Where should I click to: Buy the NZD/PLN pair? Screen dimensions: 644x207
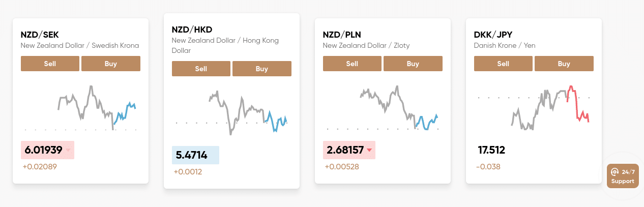(x=413, y=64)
